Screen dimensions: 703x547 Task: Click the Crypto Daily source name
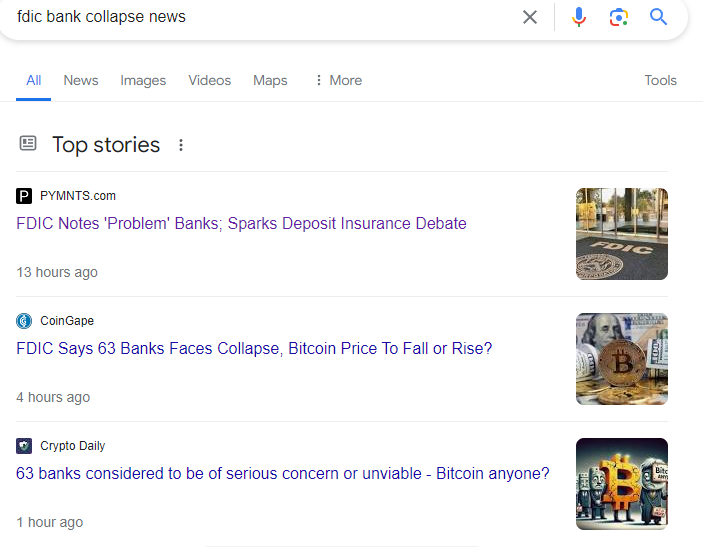tap(73, 446)
